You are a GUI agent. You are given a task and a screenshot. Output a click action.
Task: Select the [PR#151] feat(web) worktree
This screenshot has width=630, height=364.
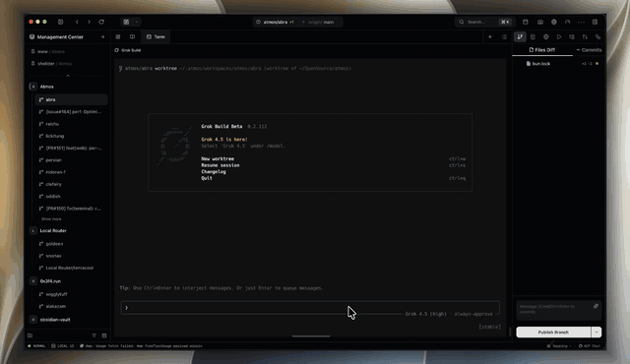click(x=71, y=149)
